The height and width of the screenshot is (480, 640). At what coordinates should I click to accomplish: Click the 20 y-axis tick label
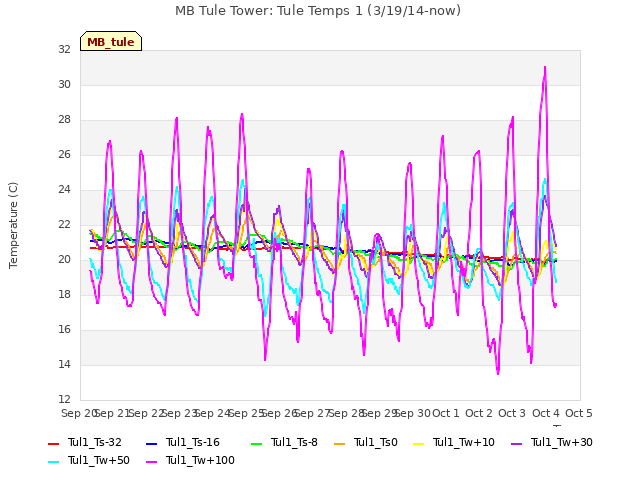point(64,260)
